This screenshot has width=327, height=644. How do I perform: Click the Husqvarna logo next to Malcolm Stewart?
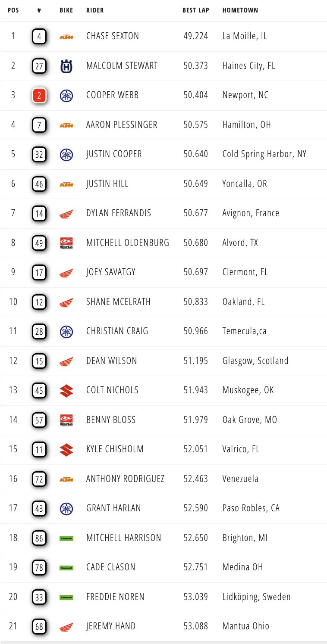66,66
